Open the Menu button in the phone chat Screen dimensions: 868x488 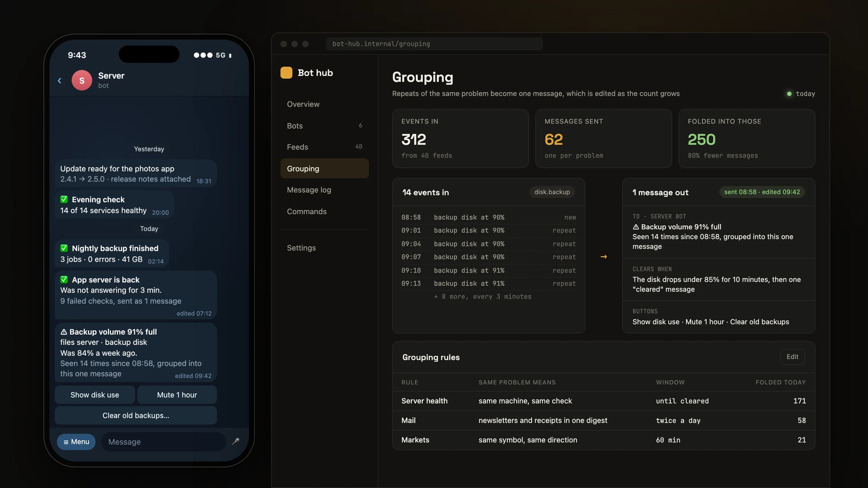coord(76,442)
